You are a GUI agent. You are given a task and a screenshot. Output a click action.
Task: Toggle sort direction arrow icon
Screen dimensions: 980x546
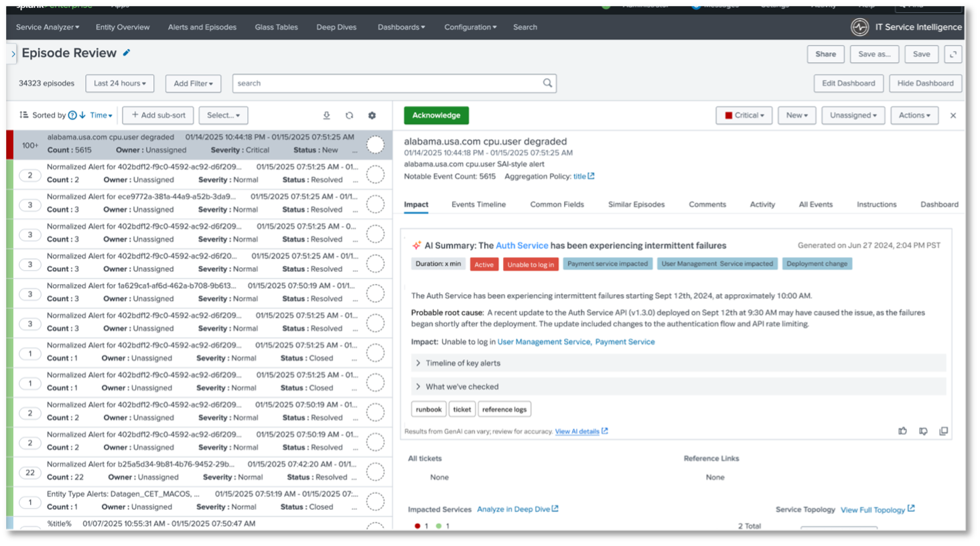(82, 115)
